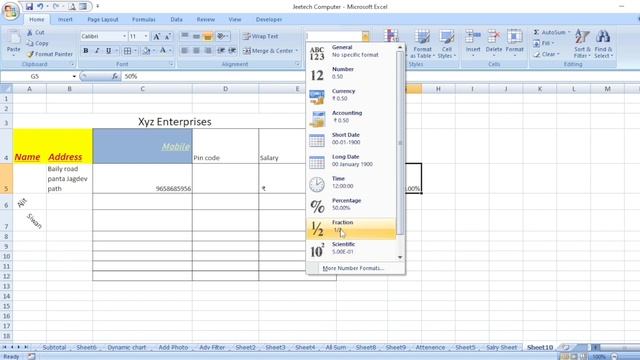Toggle Underline formatting
This screenshot has width=640, height=360.
coord(109,51)
